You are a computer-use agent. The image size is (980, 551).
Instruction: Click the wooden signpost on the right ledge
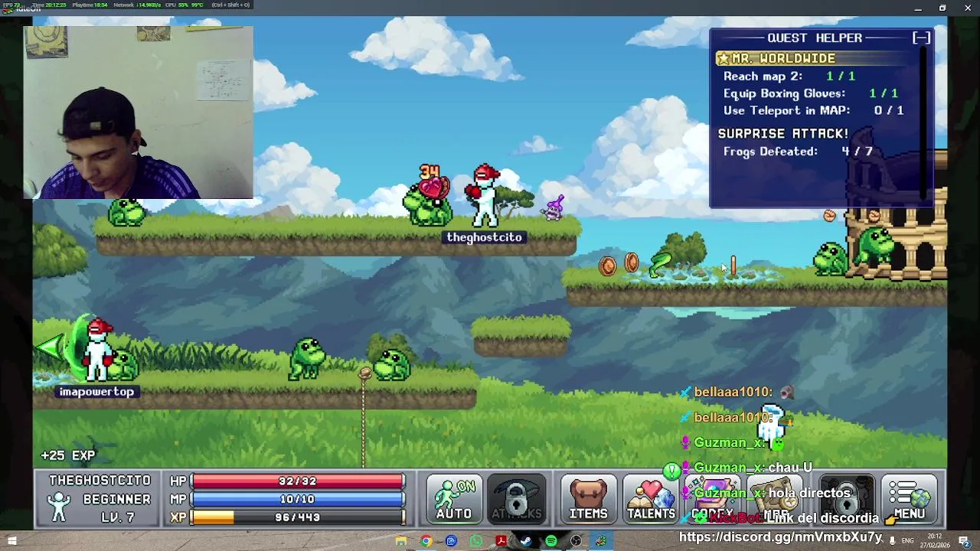click(733, 266)
